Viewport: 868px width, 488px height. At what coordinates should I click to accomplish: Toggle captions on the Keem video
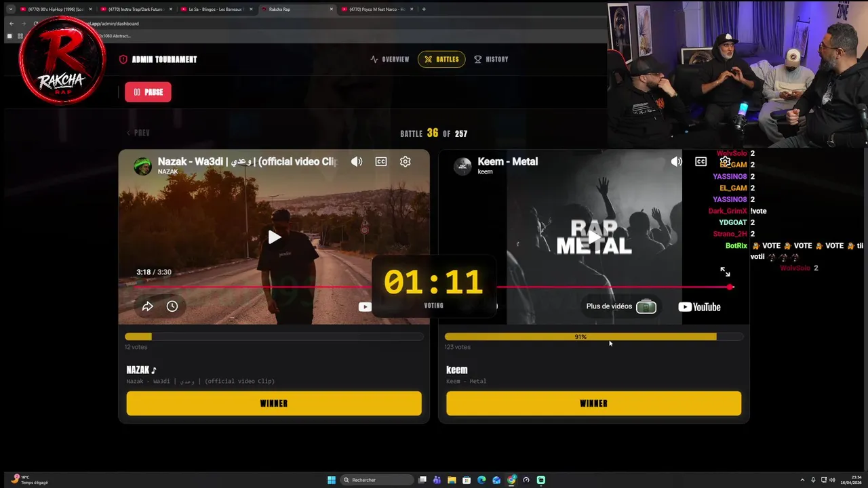click(701, 161)
